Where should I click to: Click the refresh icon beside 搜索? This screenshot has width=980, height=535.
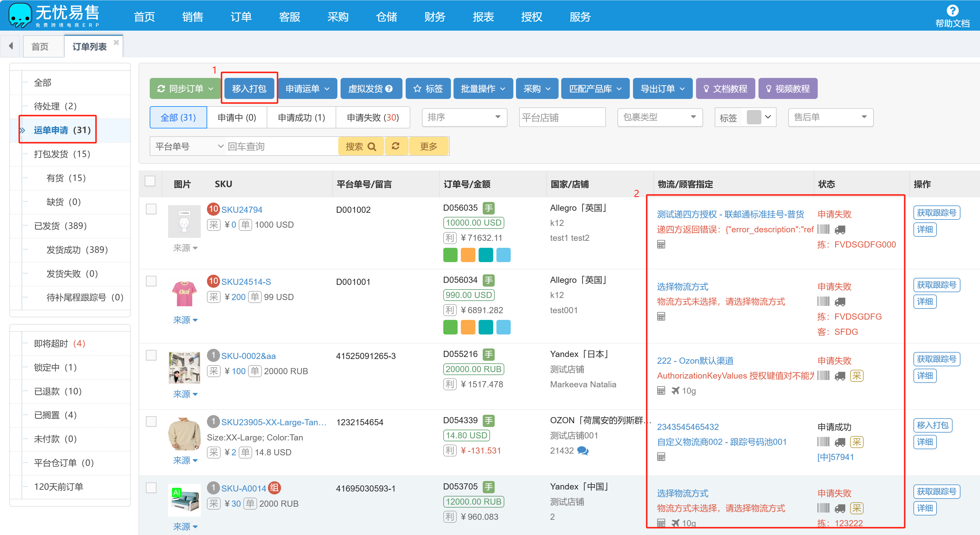[x=396, y=146]
